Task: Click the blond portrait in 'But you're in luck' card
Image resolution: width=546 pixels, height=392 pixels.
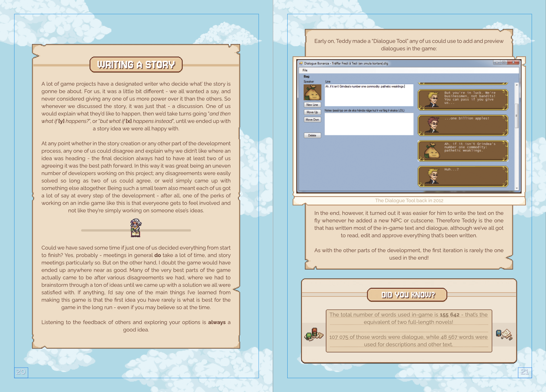Action: [431, 99]
